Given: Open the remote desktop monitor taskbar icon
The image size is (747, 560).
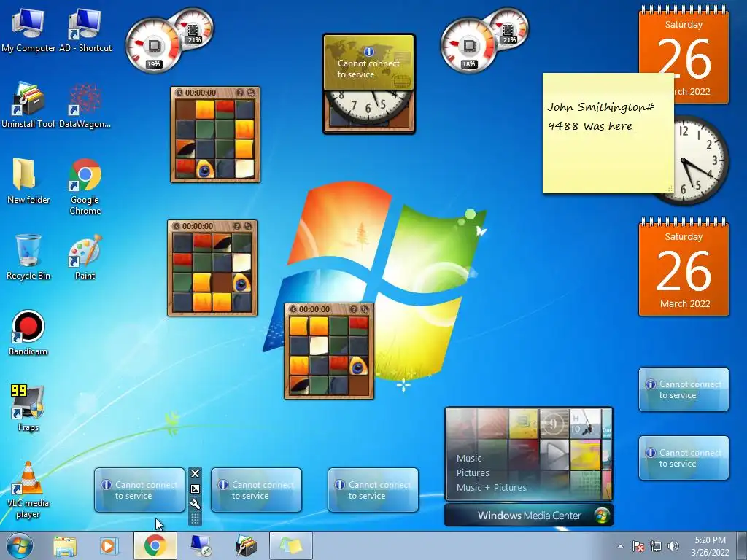Looking at the screenshot, I should tap(201, 546).
